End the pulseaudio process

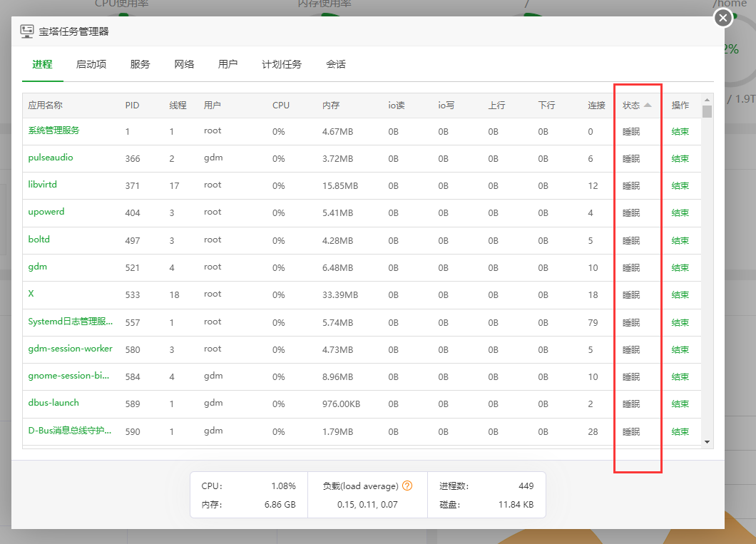680,158
